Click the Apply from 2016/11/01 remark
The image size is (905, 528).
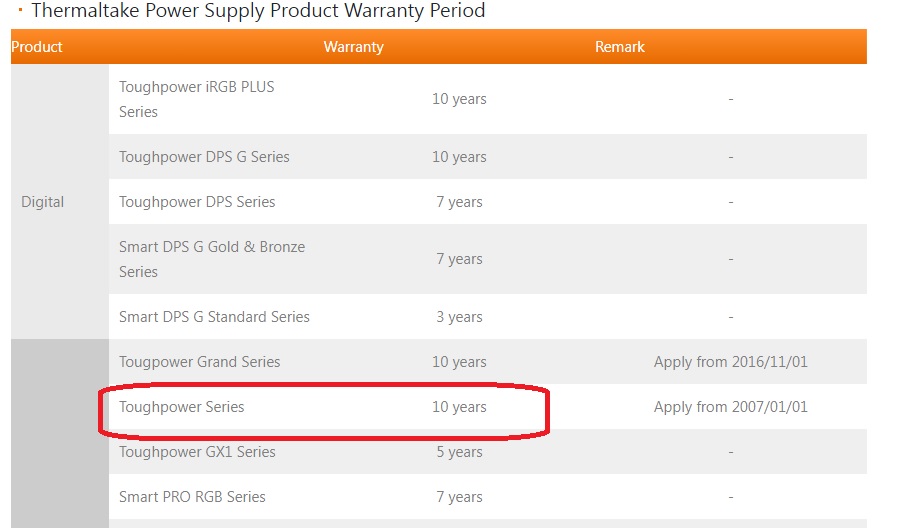click(x=730, y=362)
